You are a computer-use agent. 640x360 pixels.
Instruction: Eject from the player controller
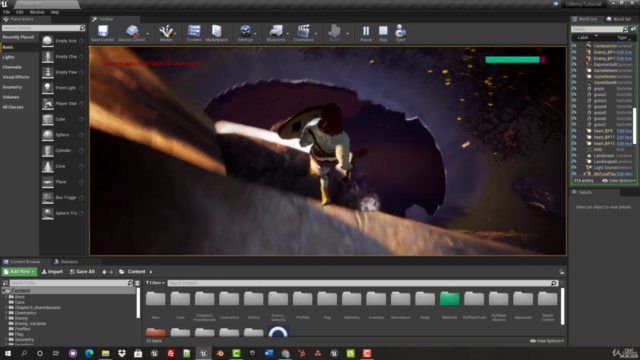[400, 32]
